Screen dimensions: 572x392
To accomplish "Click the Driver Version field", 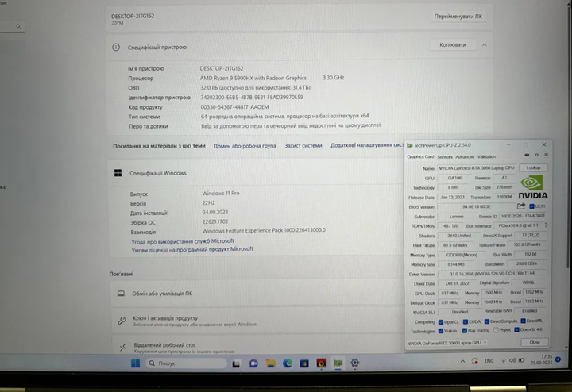I will click(492, 274).
